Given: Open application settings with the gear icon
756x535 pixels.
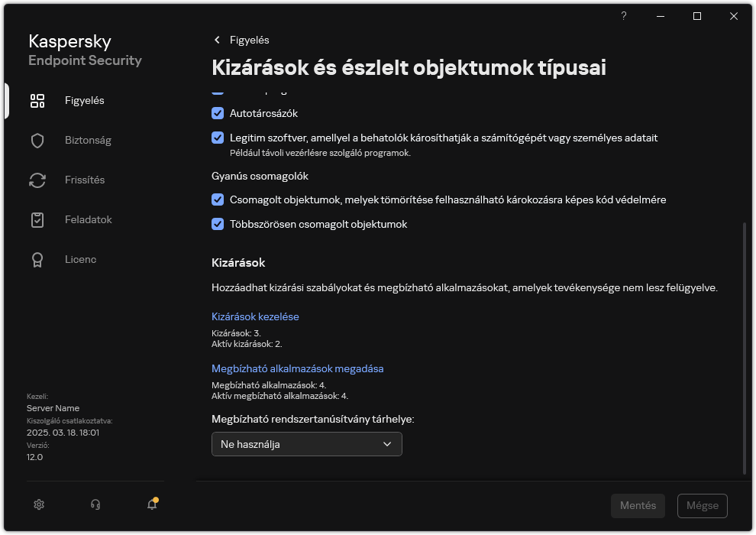Looking at the screenshot, I should pos(38,504).
